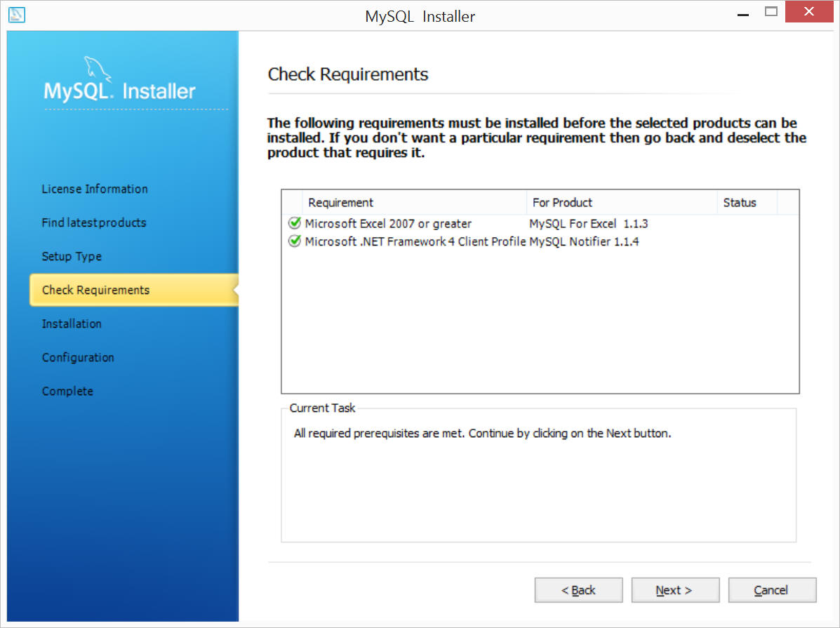Click green check icon for Microsoft Excel requirement
840x628 pixels.
[295, 223]
